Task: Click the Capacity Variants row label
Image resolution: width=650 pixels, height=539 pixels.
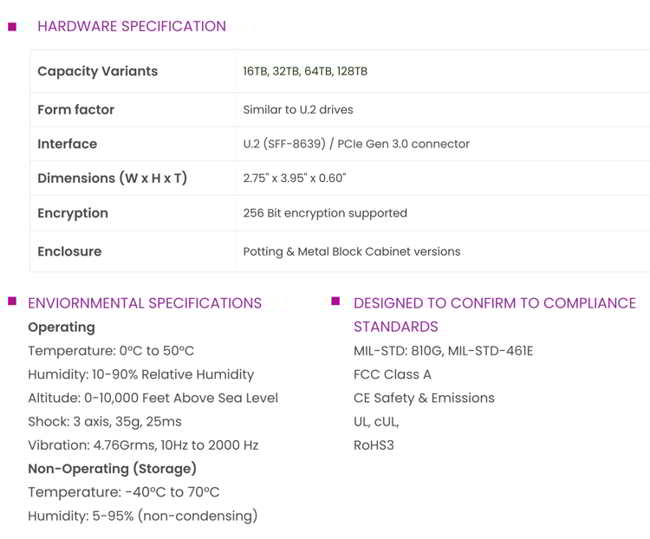Action: [x=97, y=71]
